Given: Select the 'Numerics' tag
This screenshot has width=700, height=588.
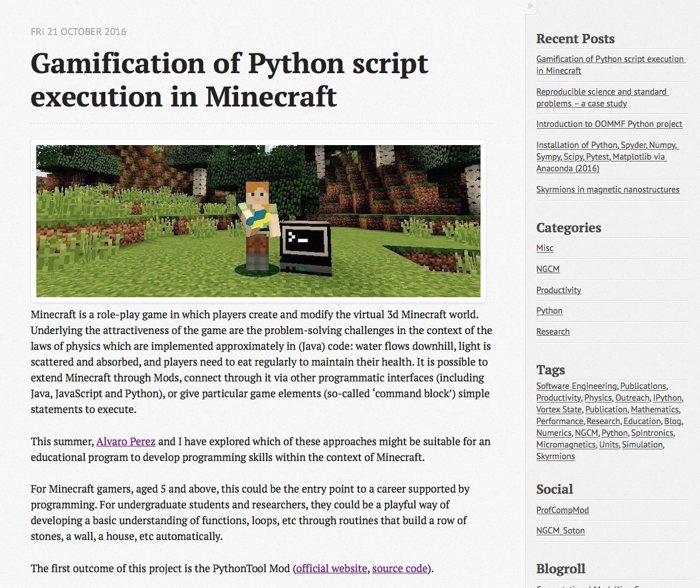Looking at the screenshot, I should pyautogui.click(x=554, y=433).
